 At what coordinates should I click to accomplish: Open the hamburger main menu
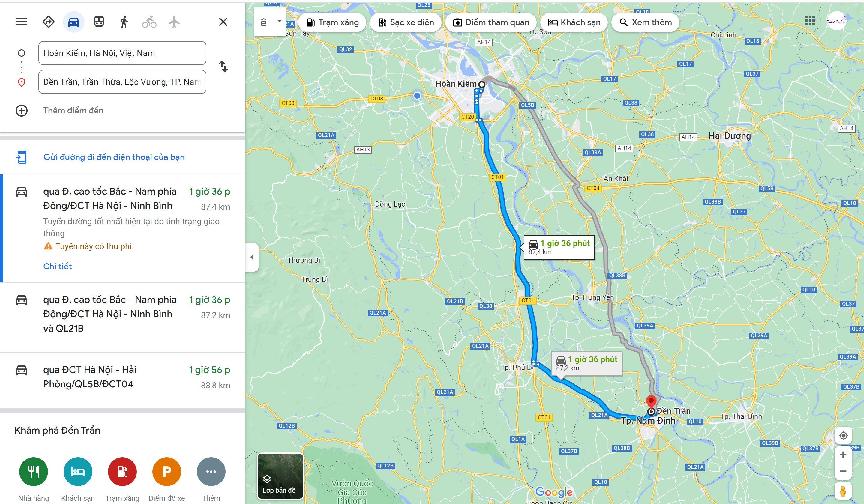(22, 22)
